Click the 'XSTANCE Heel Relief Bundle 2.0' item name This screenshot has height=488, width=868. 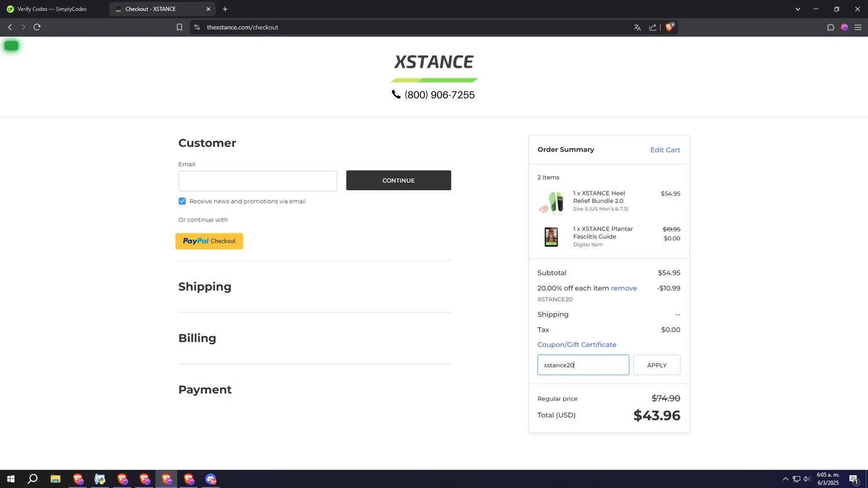[599, 197]
